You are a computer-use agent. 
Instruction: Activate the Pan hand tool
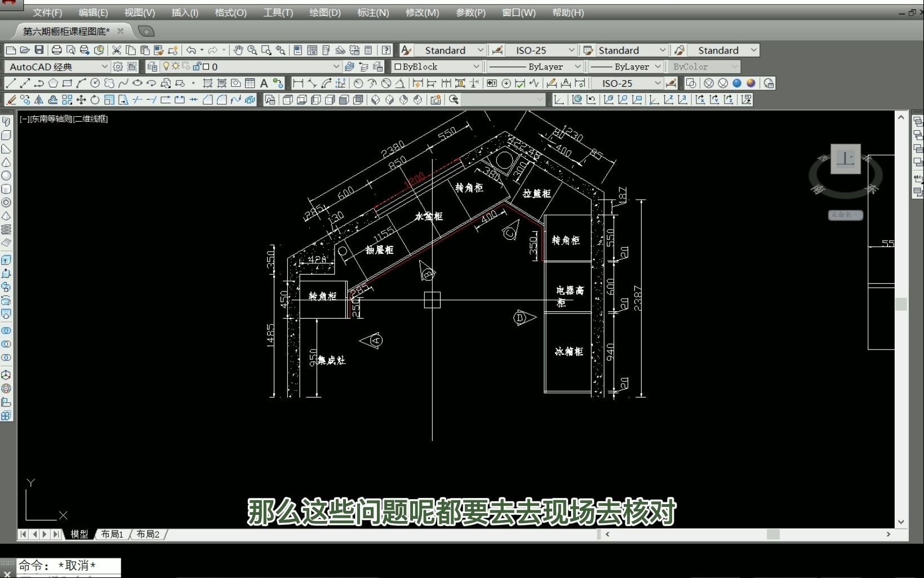[x=238, y=50]
